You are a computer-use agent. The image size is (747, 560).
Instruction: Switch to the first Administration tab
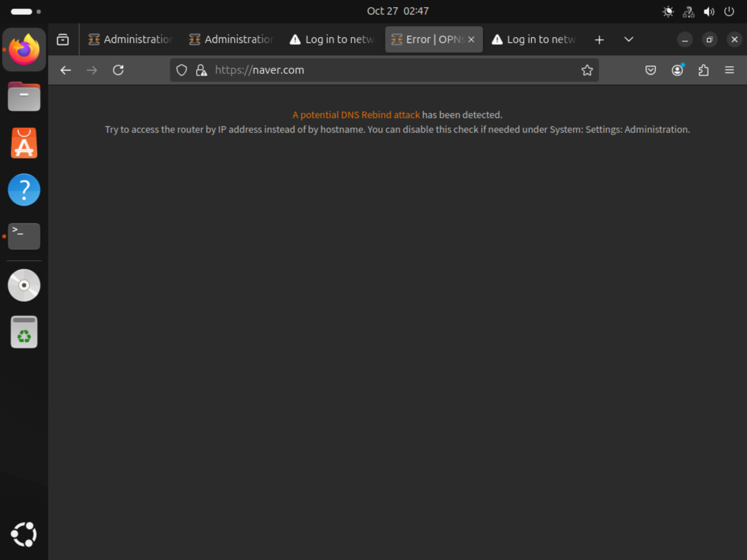point(130,39)
